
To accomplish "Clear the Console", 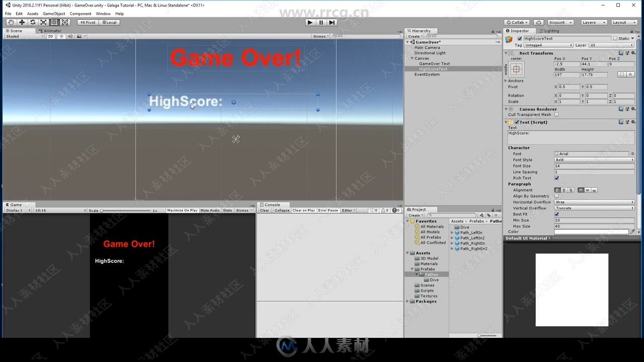I will pos(265,210).
